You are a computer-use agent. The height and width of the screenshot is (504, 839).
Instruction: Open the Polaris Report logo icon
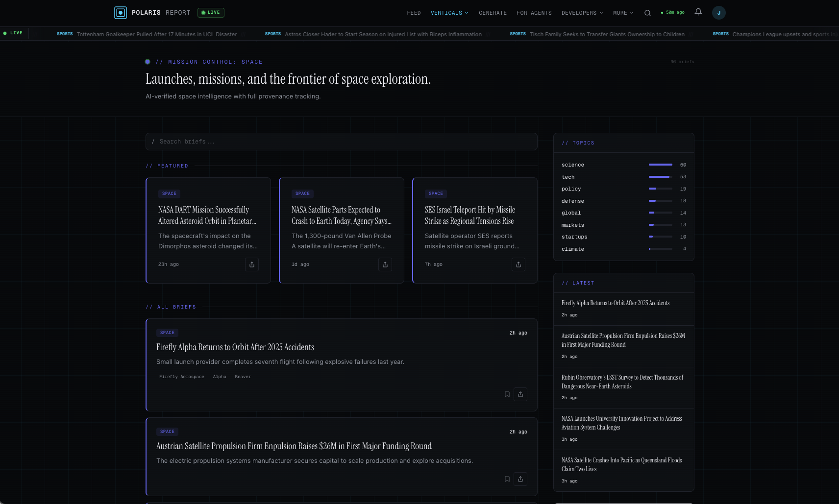[x=120, y=12]
